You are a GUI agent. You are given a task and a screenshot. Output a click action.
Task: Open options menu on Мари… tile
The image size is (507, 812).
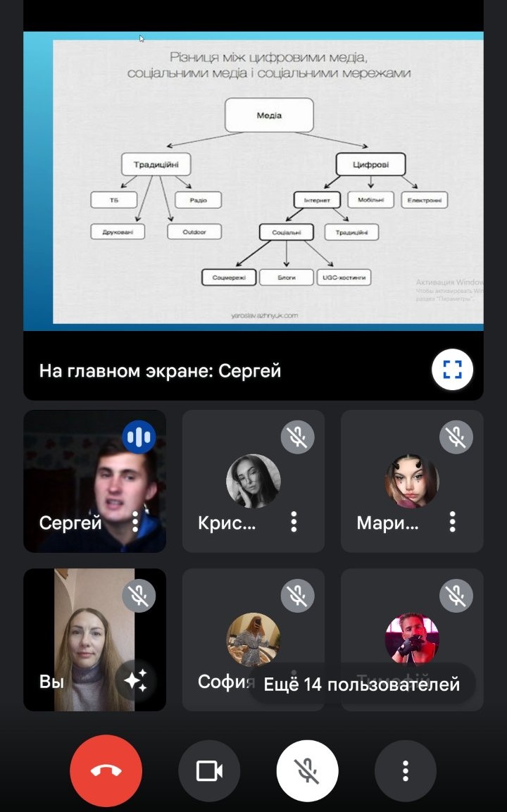point(452,521)
